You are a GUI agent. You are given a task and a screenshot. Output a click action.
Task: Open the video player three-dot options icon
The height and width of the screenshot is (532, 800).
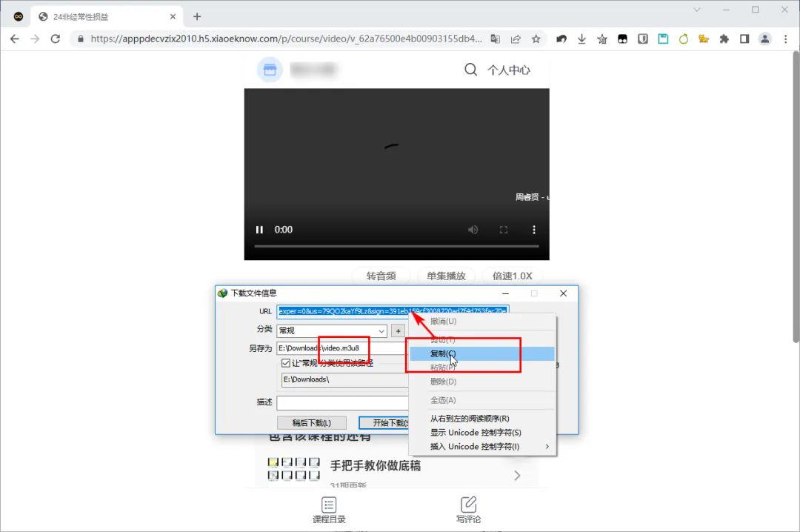coord(535,230)
